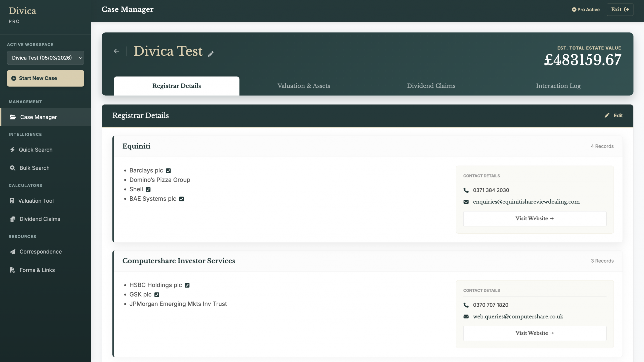
Task: Click the phone number 0371 384 2030
Action: click(491, 190)
